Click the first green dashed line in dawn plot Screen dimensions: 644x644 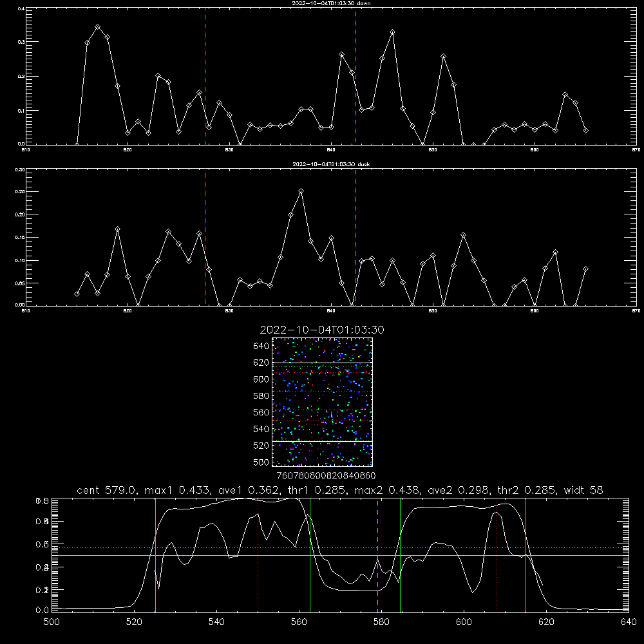click(205, 77)
